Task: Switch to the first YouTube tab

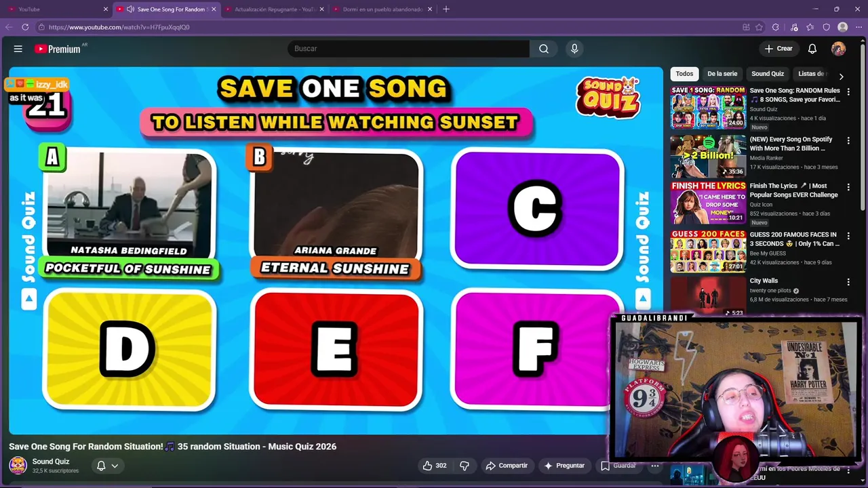Action: click(56, 9)
